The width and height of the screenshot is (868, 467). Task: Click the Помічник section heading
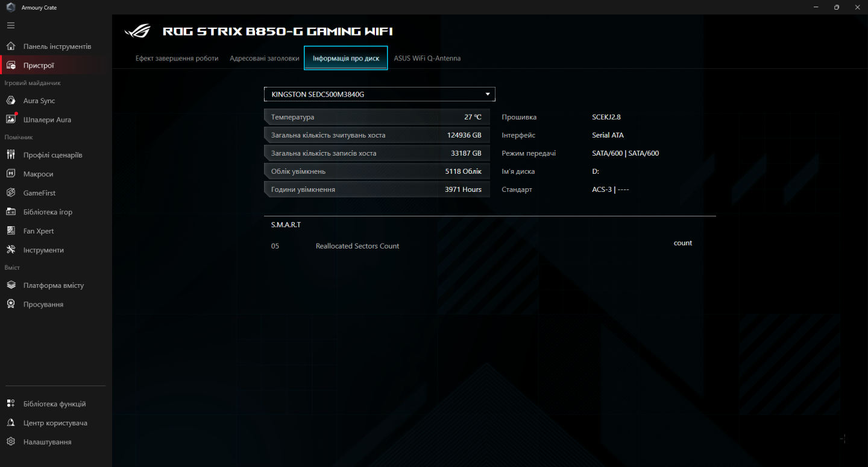19,138
